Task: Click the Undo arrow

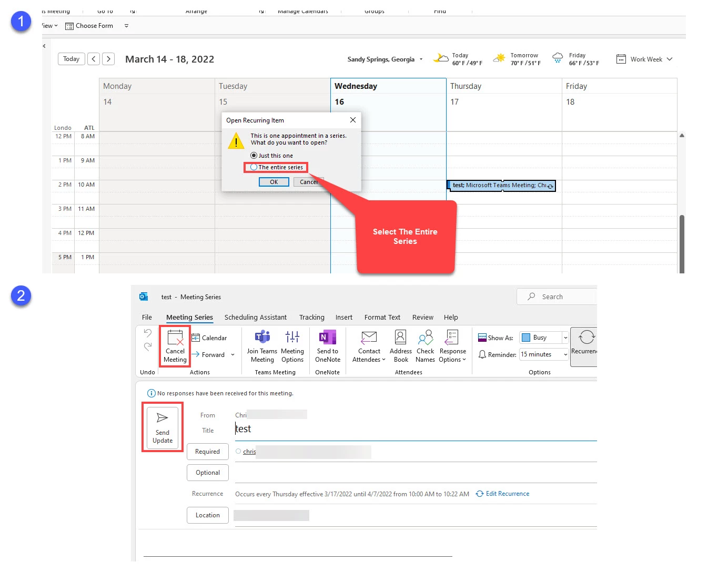Action: pos(148,333)
